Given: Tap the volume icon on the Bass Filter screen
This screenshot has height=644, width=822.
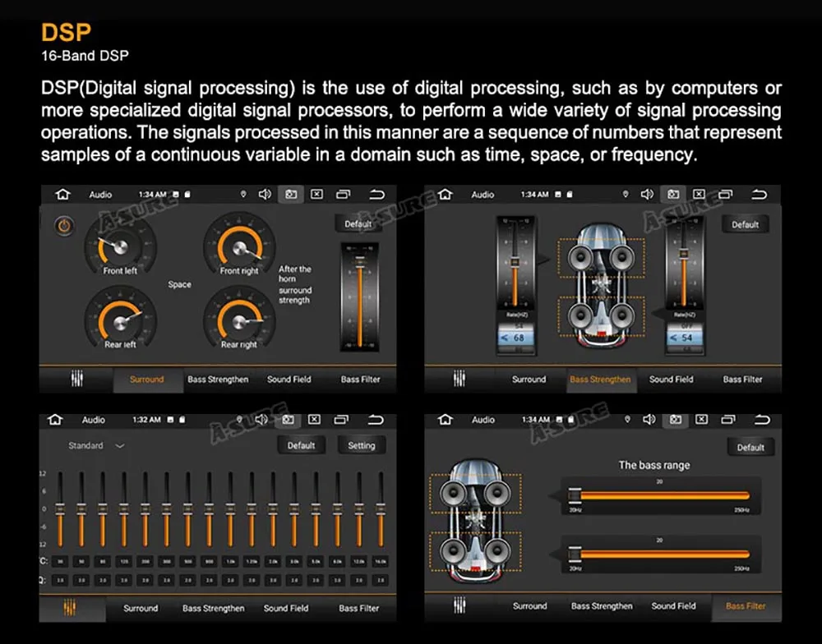Looking at the screenshot, I should coord(649,419).
